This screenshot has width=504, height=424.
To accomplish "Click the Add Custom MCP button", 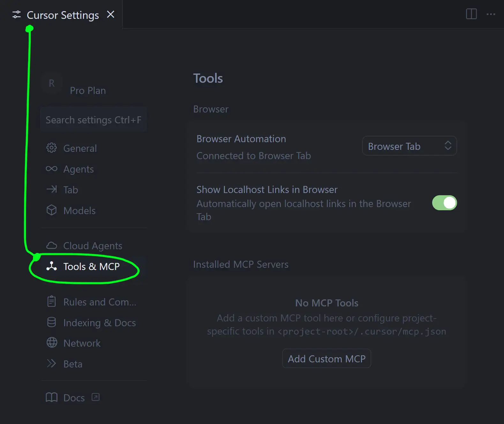I will pyautogui.click(x=327, y=358).
